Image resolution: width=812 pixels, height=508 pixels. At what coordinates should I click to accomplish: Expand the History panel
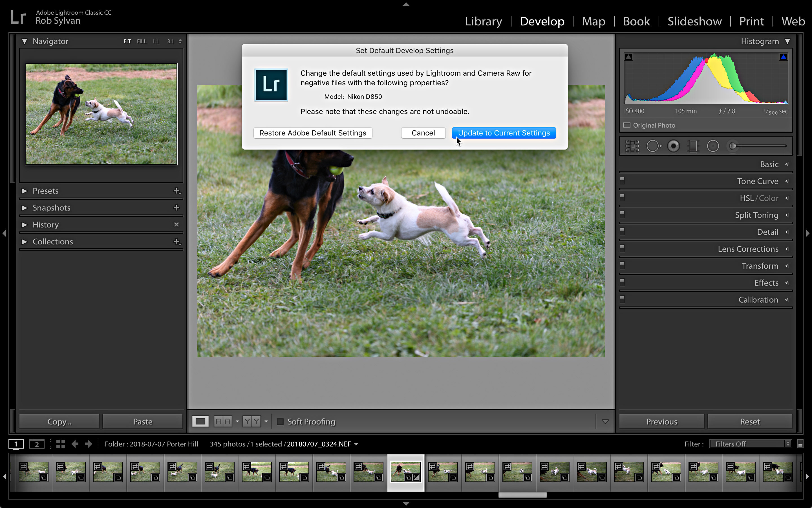(x=25, y=224)
